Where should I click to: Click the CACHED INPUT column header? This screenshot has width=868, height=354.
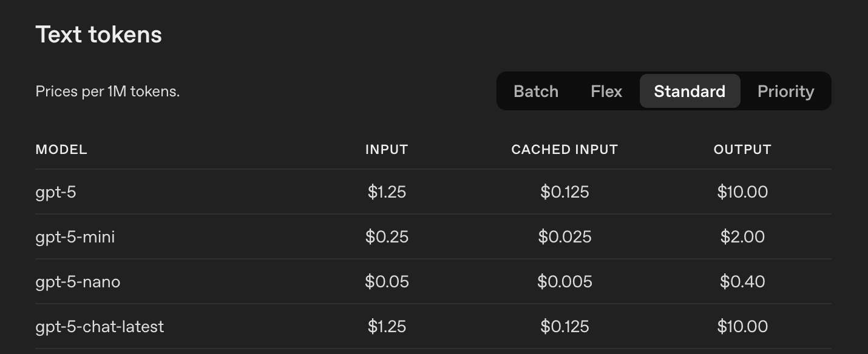point(565,150)
